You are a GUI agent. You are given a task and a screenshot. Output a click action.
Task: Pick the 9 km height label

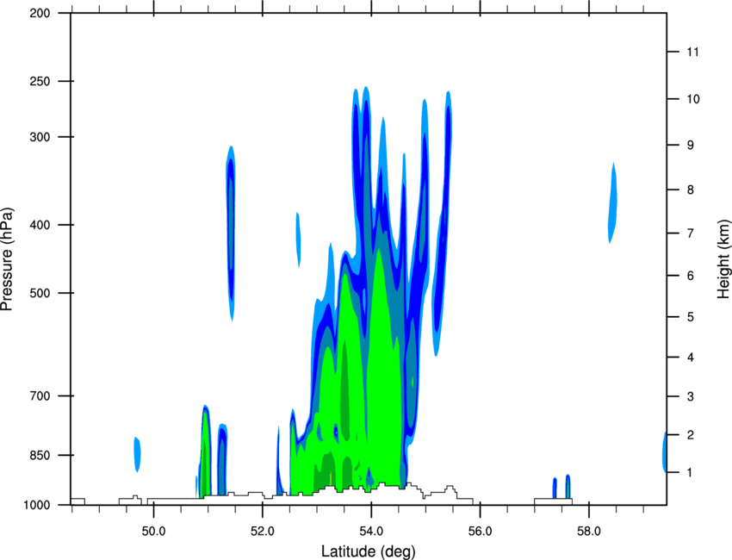click(x=690, y=146)
